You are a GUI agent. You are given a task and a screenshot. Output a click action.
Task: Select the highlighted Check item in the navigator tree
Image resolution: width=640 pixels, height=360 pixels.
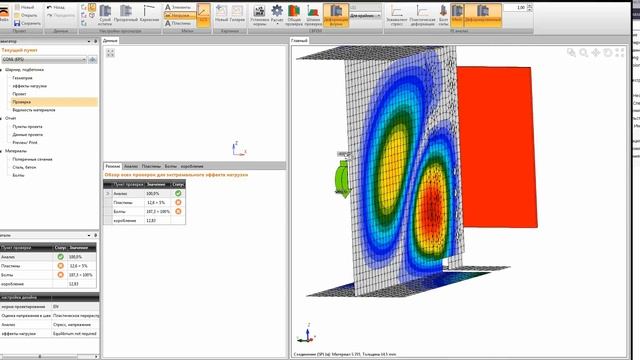coord(54,102)
